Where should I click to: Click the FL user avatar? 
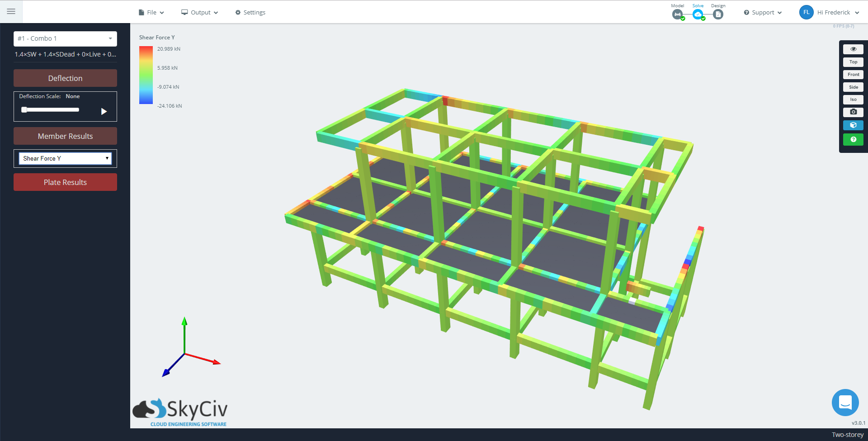click(x=806, y=12)
